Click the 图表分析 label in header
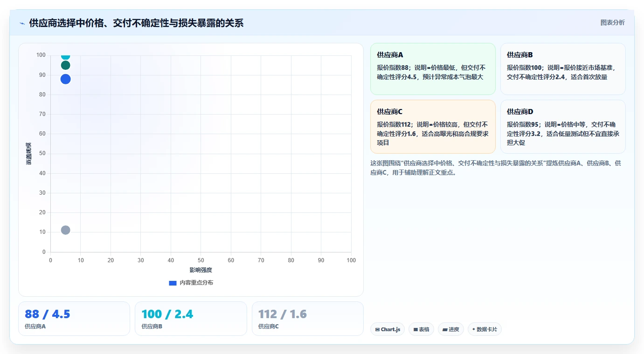Viewport: 644px width, 354px height. click(x=612, y=22)
